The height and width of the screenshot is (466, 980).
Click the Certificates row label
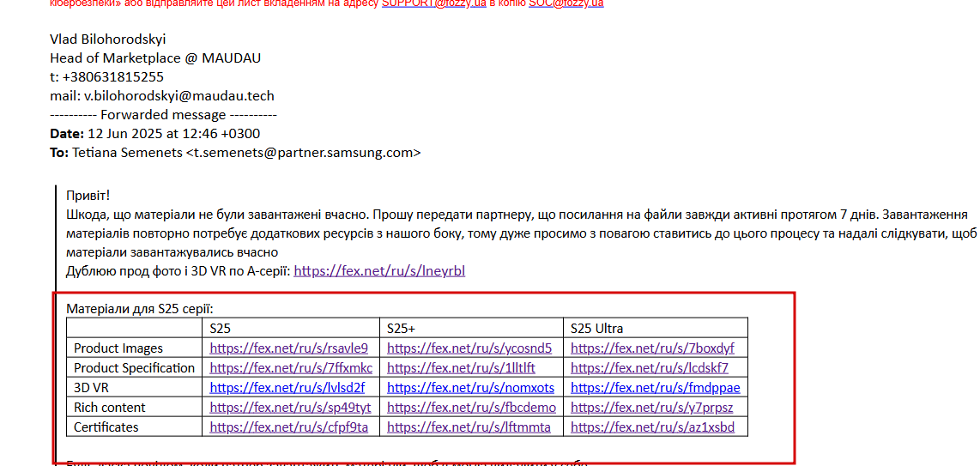(x=106, y=428)
